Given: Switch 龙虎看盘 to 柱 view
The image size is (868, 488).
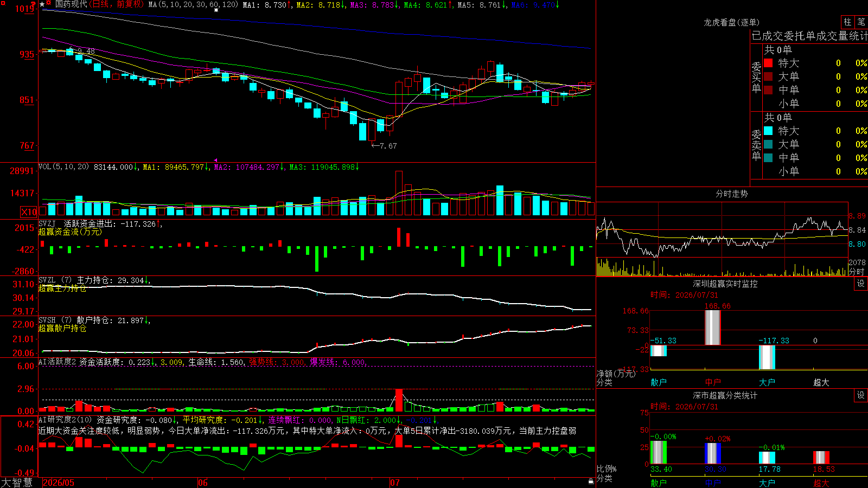Looking at the screenshot, I should point(847,22).
